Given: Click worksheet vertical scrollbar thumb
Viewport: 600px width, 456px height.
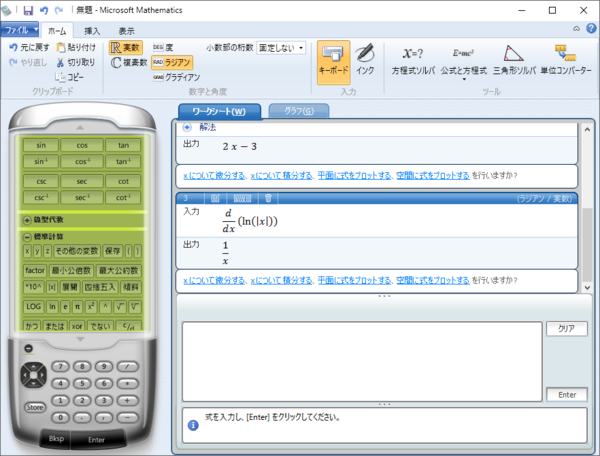Looking at the screenshot, I should pos(587,245).
